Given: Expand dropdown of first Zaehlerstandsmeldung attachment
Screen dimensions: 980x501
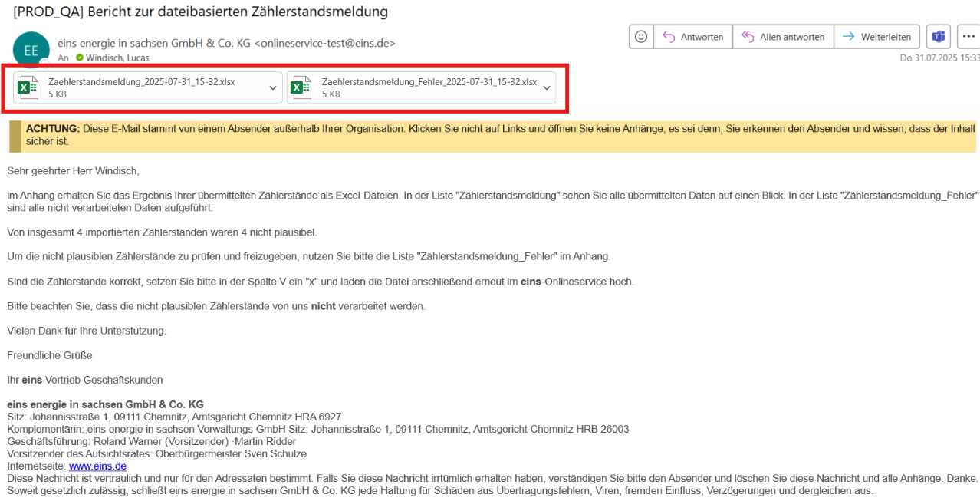Looking at the screenshot, I should pos(273,88).
